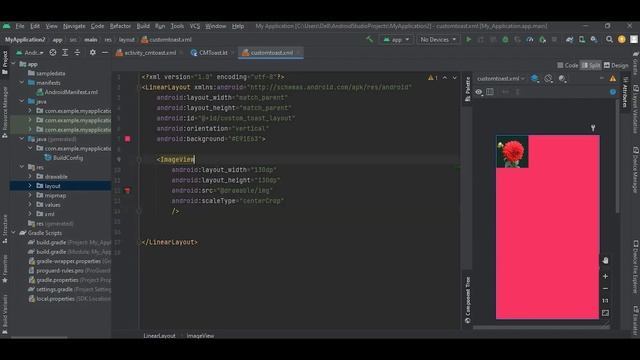Collapse the manifests folder
The image size is (640, 360).
(x=22, y=82)
